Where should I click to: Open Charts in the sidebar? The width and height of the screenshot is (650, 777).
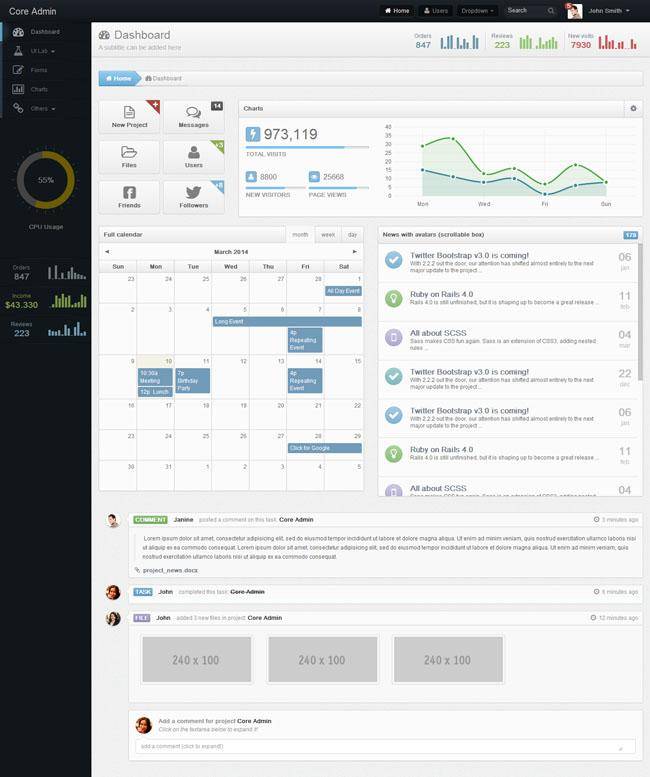pyautogui.click(x=39, y=89)
